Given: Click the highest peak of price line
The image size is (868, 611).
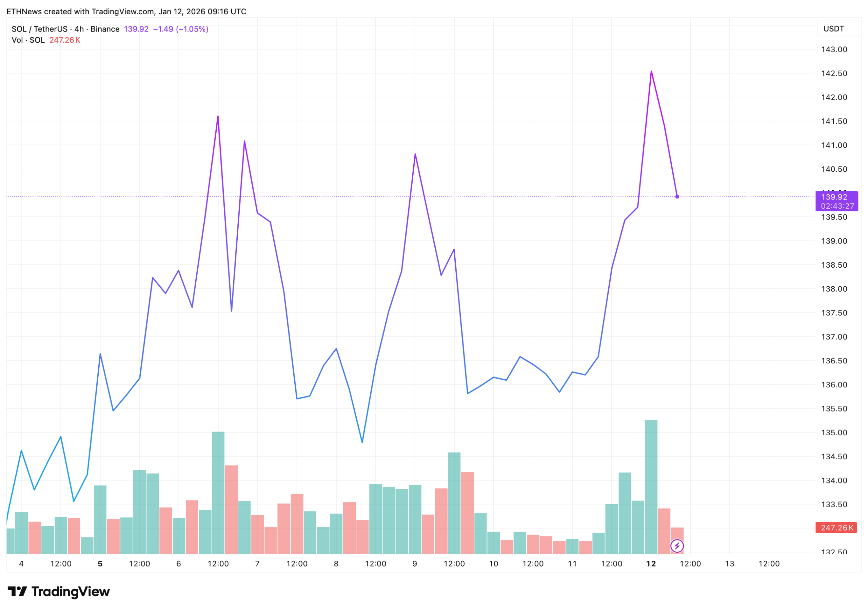Looking at the screenshot, I should coord(651,72).
